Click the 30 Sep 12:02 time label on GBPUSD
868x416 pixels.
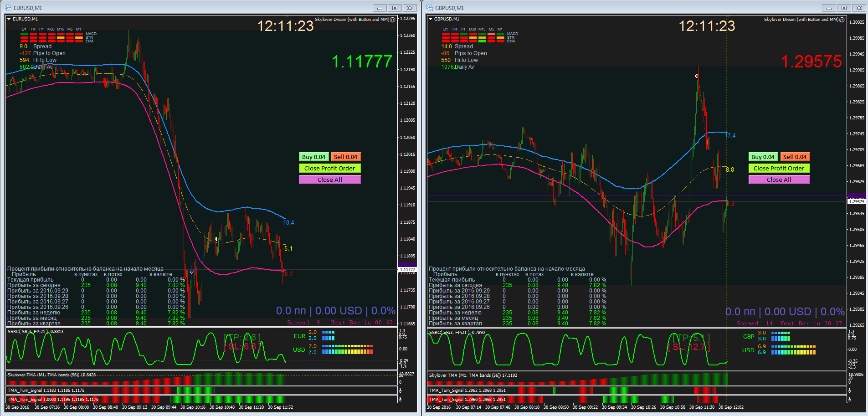[731, 407]
